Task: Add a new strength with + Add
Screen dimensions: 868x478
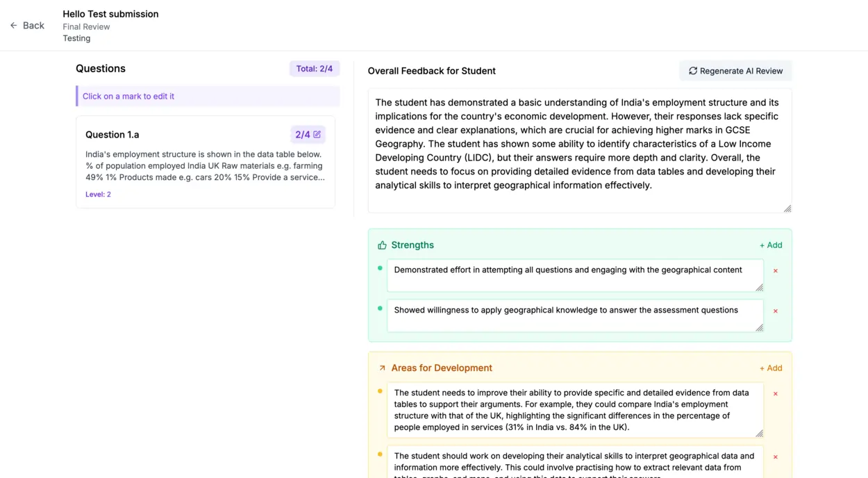Action: click(x=770, y=245)
